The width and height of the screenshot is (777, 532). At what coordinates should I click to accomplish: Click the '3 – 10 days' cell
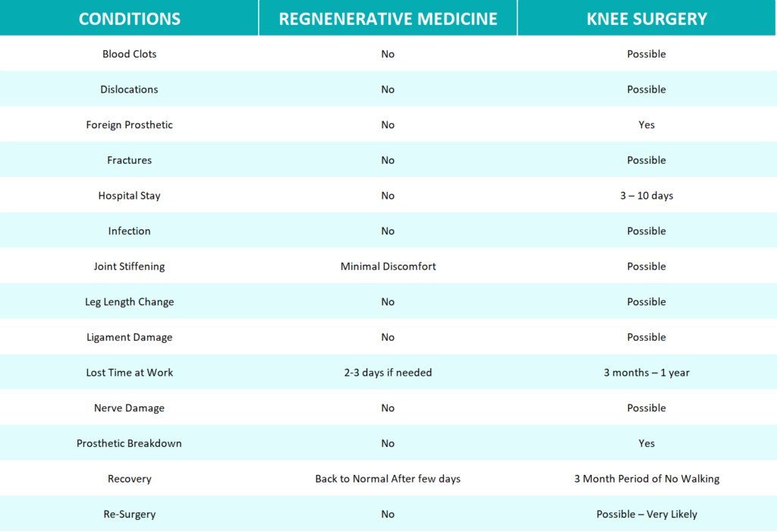point(646,195)
